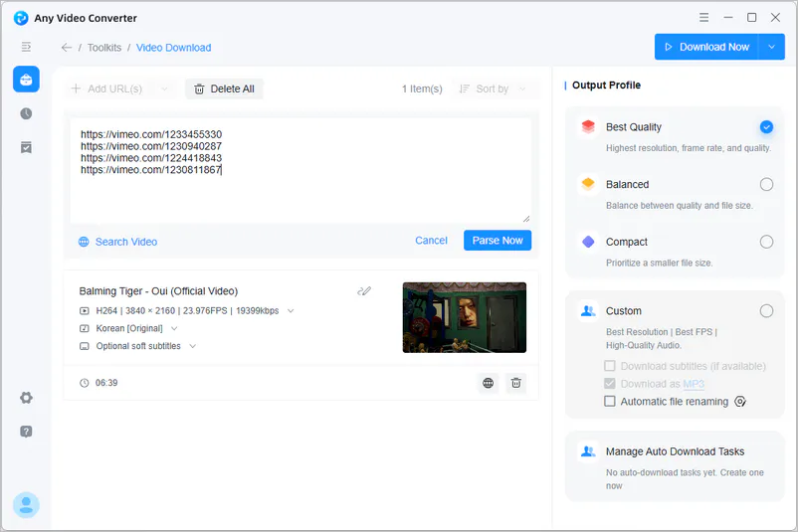This screenshot has height=532, width=798.
Task: Open the Settings gear in sidebar
Action: [26, 398]
